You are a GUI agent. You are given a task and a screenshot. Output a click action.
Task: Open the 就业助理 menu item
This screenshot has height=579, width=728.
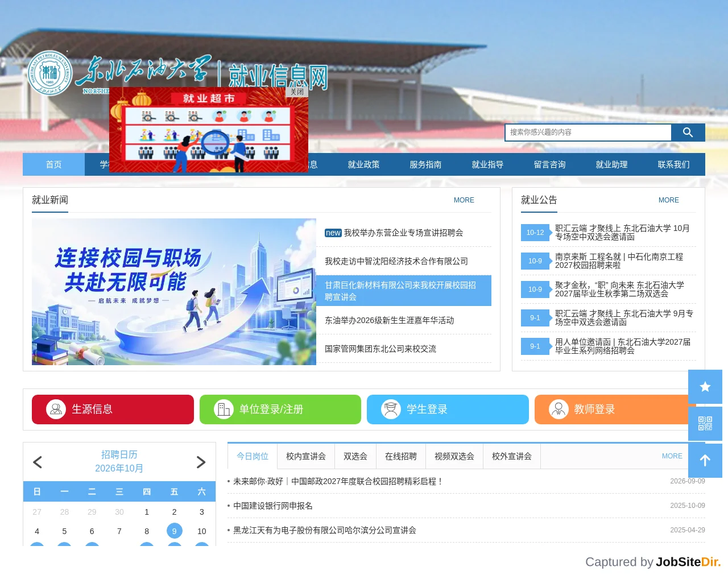click(611, 164)
